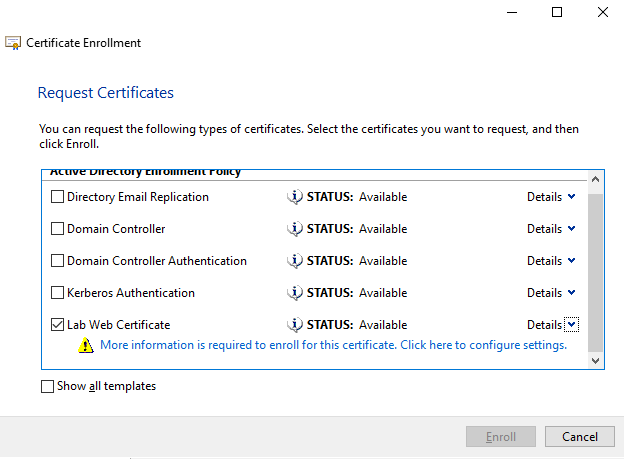Image resolution: width=624 pixels, height=459 pixels.
Task: Click the disabled Enroll button
Action: point(501,437)
